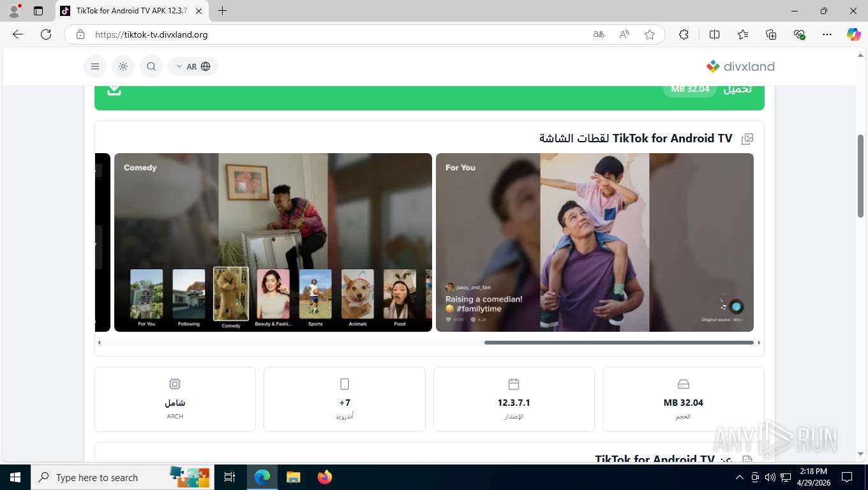Click the volume speaker tray icon
Image resolution: width=868 pixels, height=490 pixels.
(770, 477)
